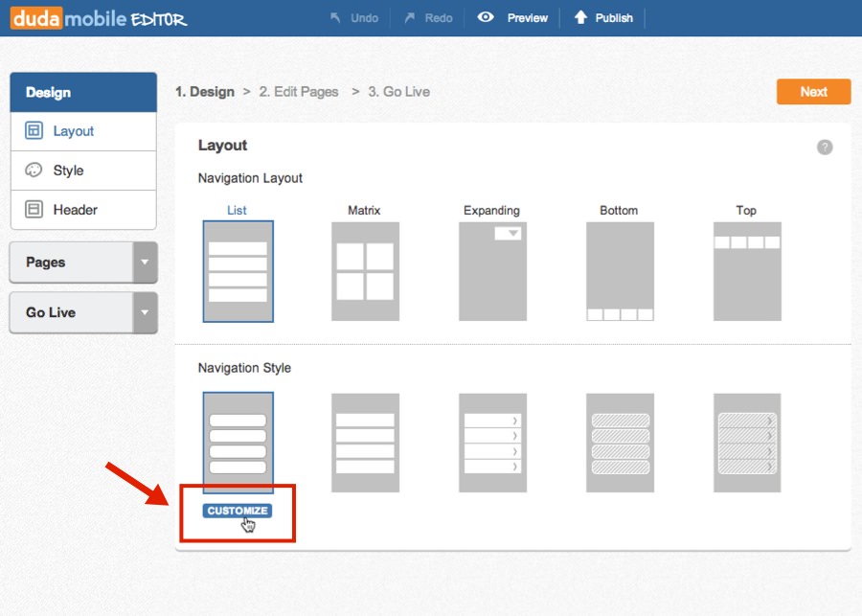
Task: Click the Publish upload arrow icon
Action: [580, 17]
